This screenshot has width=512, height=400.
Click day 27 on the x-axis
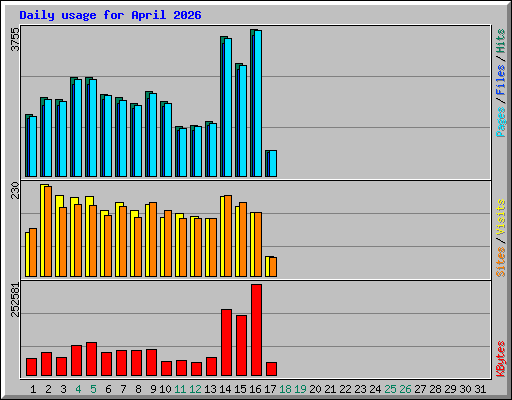point(420,389)
